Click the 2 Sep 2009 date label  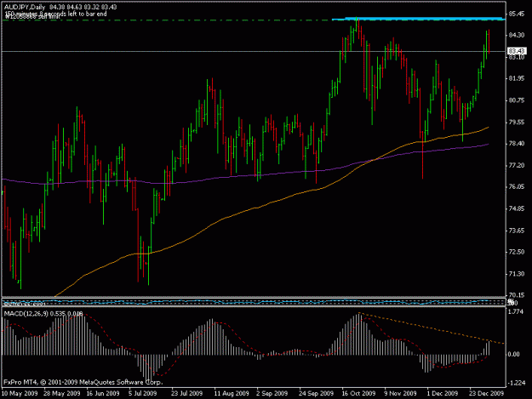point(272,394)
